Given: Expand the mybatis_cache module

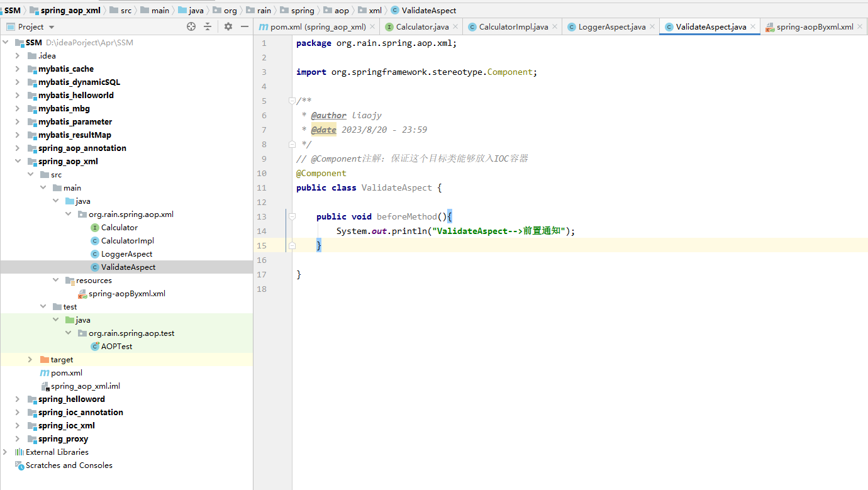Looking at the screenshot, I should [18, 69].
